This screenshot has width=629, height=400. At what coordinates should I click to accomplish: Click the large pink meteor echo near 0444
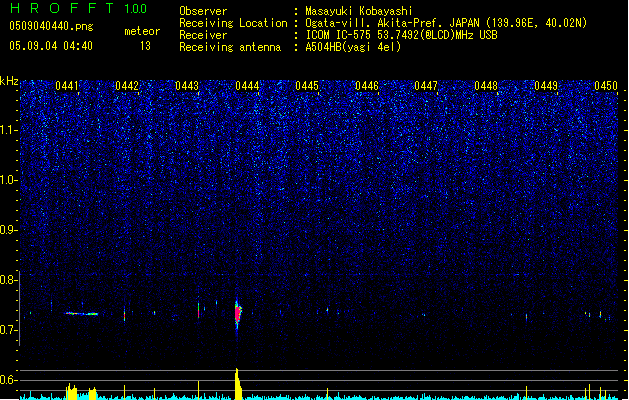[x=237, y=314]
